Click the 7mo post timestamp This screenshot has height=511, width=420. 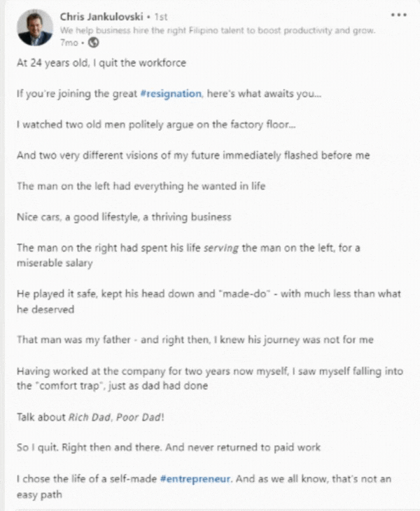pyautogui.click(x=68, y=42)
